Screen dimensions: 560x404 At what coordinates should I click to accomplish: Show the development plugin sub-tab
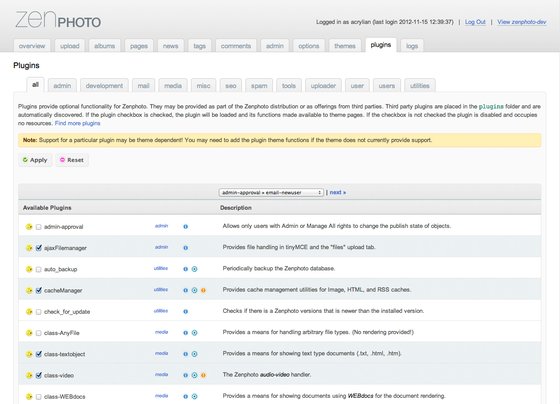[x=104, y=86]
